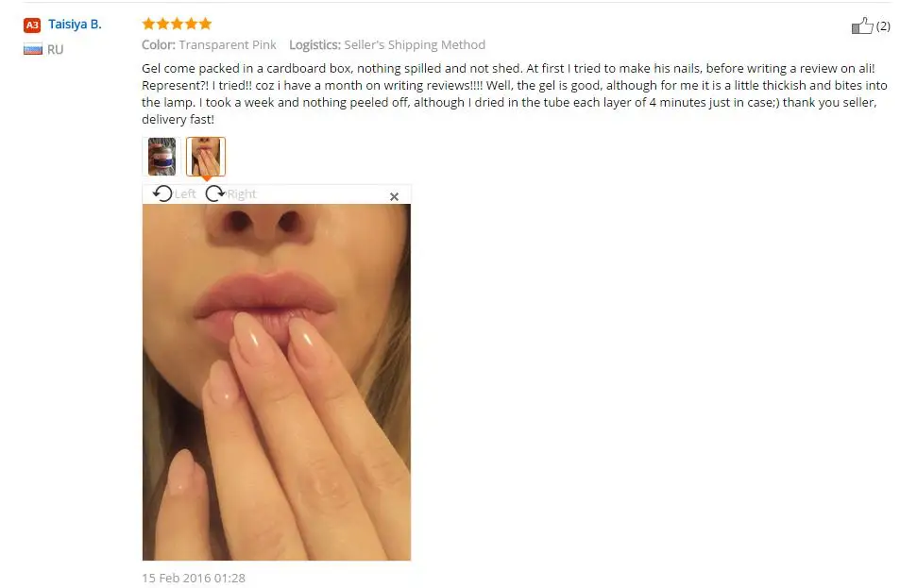Click the A3 buyer level badge
This screenshot has height=588, width=917.
[31, 25]
